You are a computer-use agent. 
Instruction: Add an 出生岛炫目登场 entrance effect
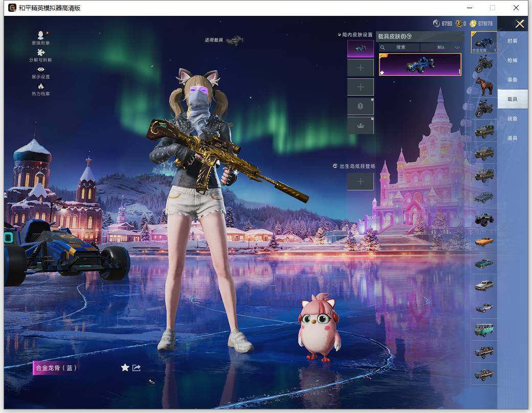pyautogui.click(x=360, y=182)
